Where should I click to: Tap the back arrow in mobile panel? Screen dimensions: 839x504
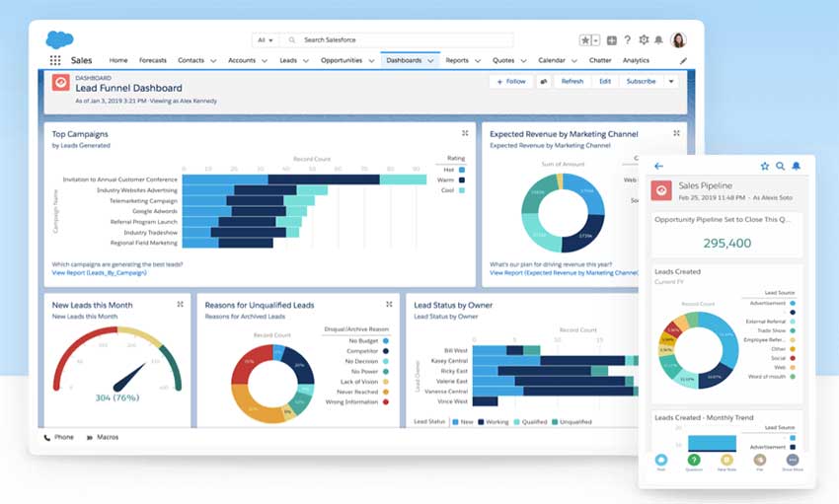click(x=658, y=167)
